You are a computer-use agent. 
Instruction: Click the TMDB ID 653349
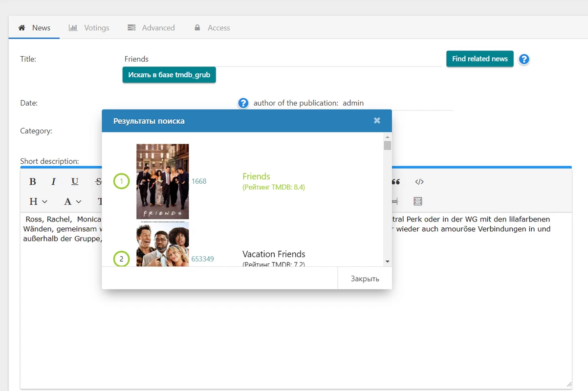point(202,259)
